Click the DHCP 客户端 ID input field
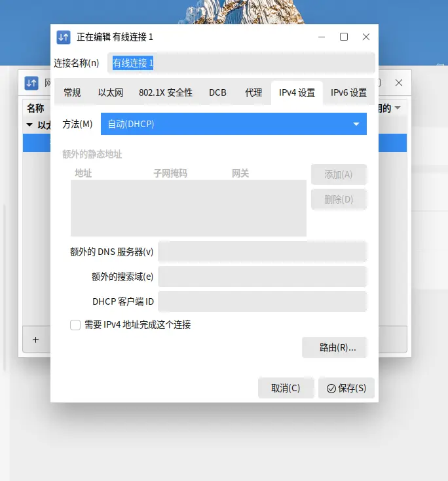Image resolution: width=448 pixels, height=481 pixels. click(262, 301)
